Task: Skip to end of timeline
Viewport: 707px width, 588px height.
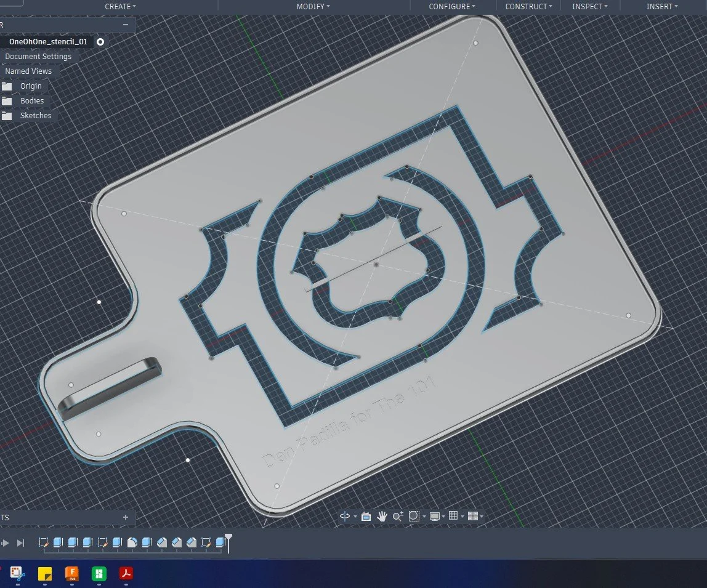Action: 20,543
